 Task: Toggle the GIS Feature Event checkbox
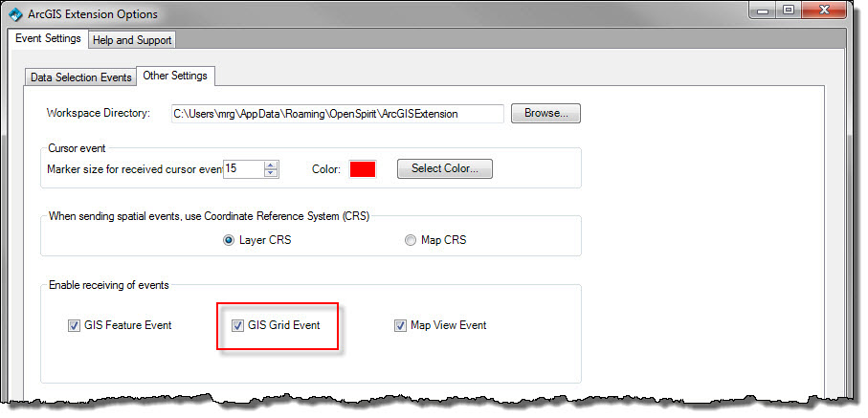tap(74, 325)
